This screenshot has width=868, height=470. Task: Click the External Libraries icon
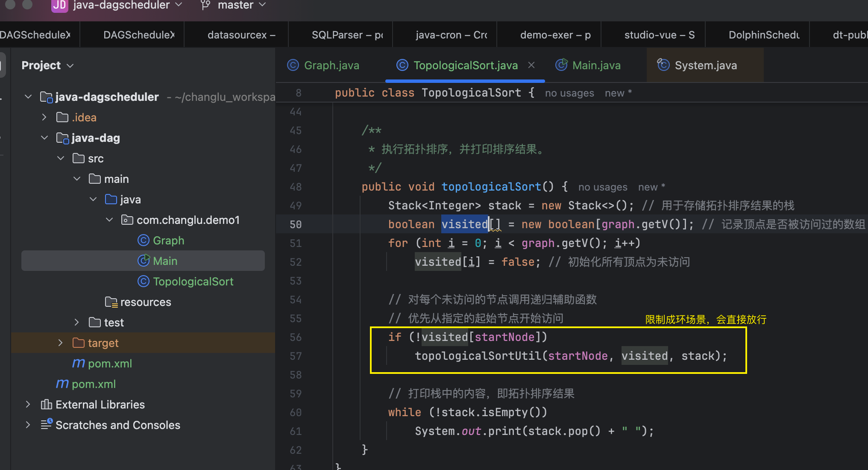[46, 404]
